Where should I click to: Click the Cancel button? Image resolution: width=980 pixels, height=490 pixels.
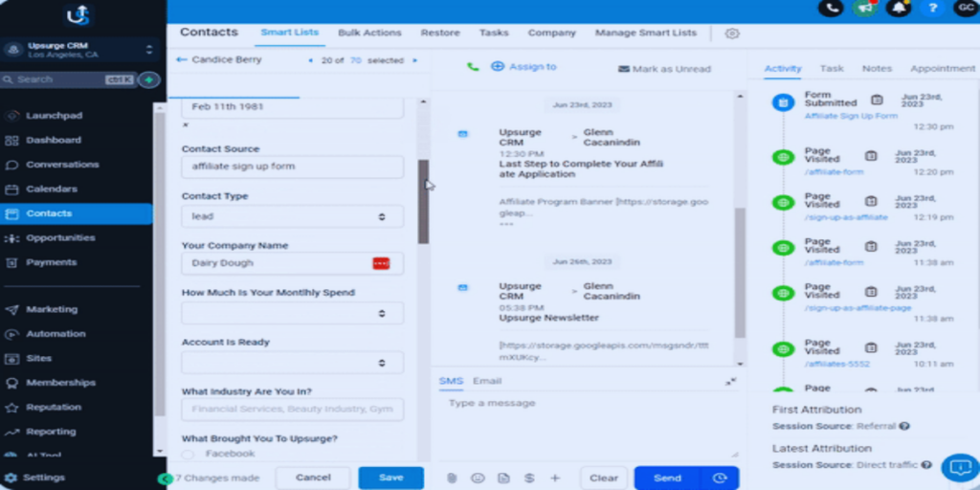tap(313, 478)
